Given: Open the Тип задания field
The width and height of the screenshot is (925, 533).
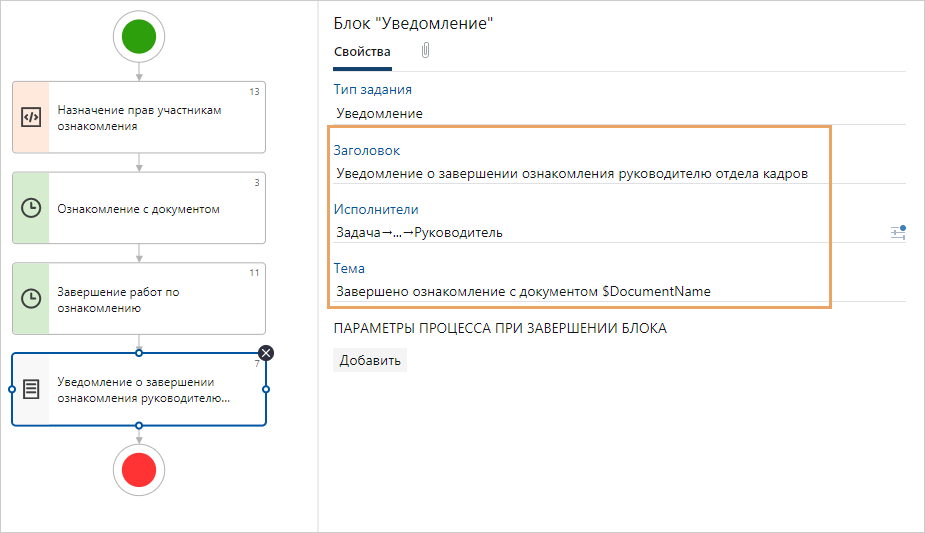Looking at the screenshot, I should (380, 113).
